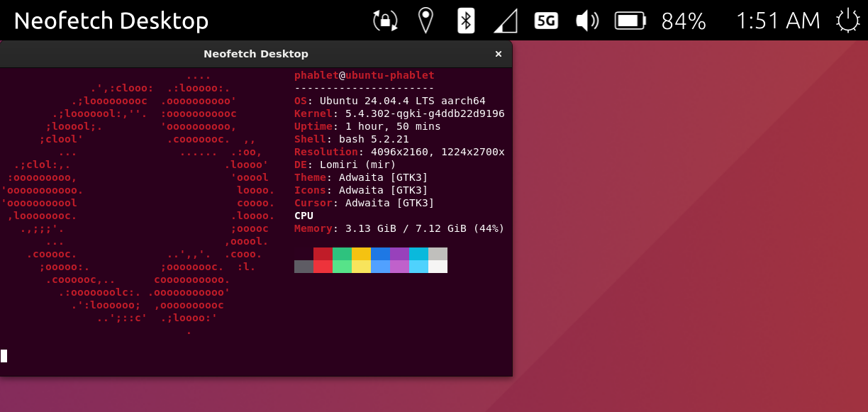Click the Shell bash 5.2.21 line

tap(352, 139)
